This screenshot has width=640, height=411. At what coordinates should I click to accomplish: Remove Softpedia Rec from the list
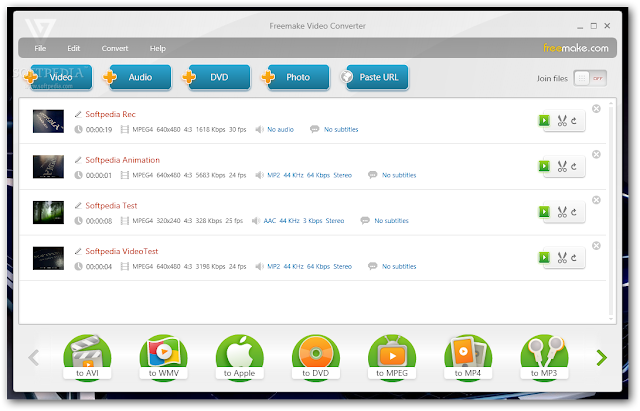click(x=596, y=109)
